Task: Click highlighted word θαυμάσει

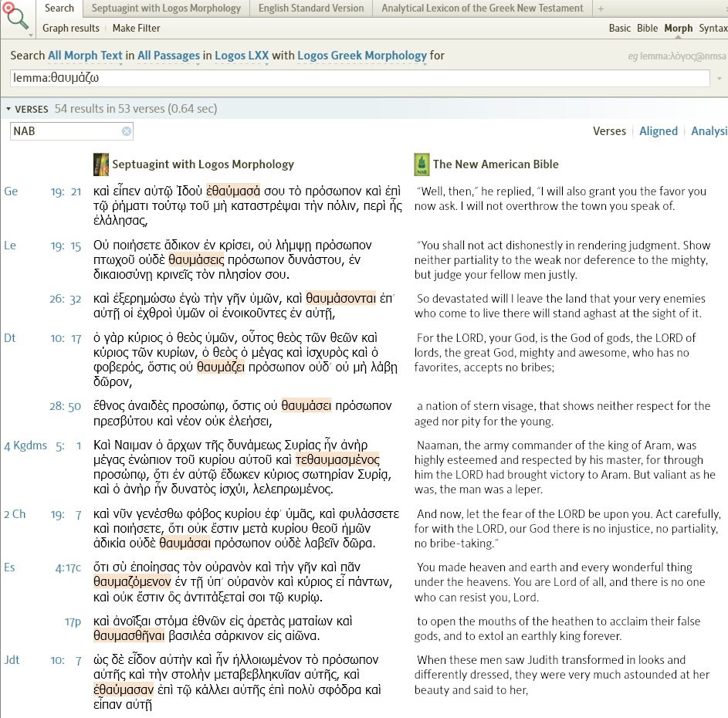Action: 306,406
